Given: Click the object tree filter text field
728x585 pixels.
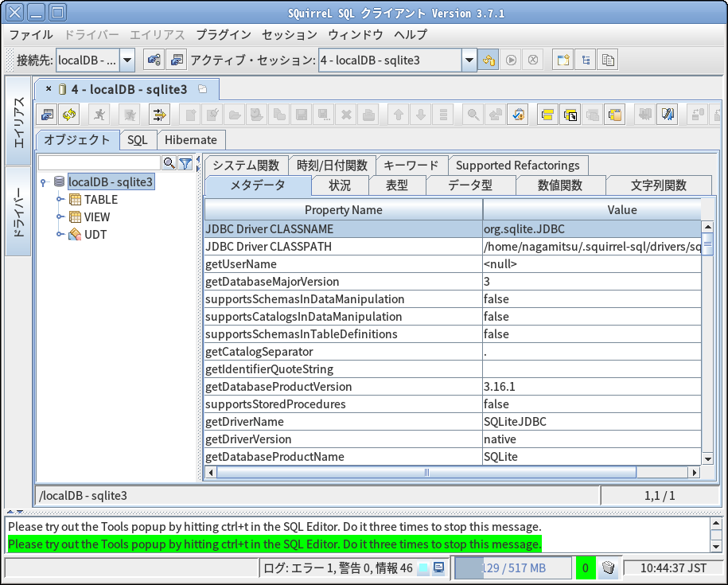Looking at the screenshot, I should pyautogui.click(x=99, y=163).
